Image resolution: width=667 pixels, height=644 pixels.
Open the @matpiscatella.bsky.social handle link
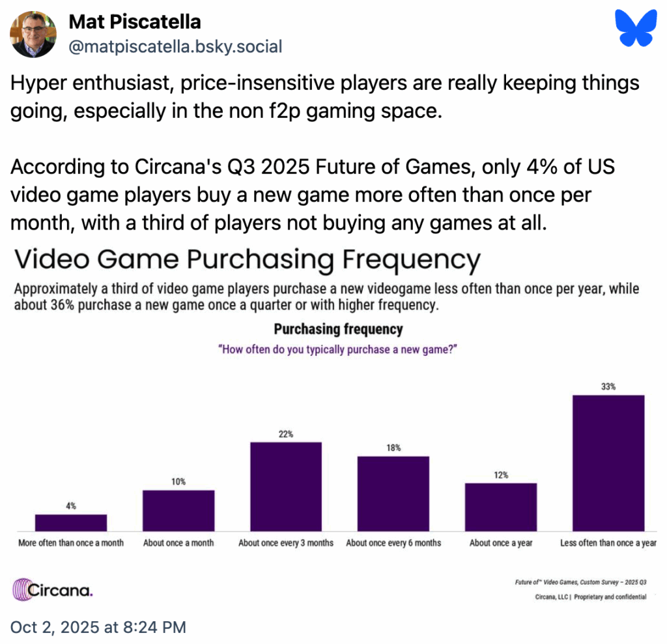pos(175,47)
